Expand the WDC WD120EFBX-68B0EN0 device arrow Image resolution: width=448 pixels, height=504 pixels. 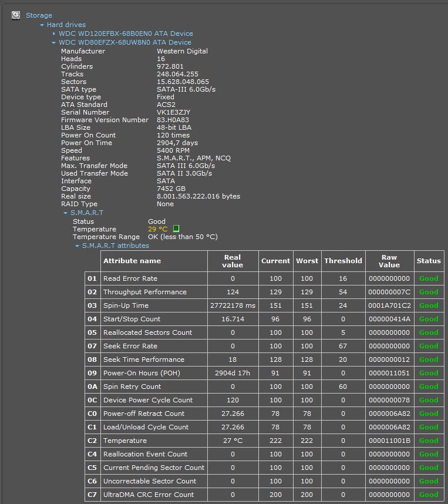point(54,34)
